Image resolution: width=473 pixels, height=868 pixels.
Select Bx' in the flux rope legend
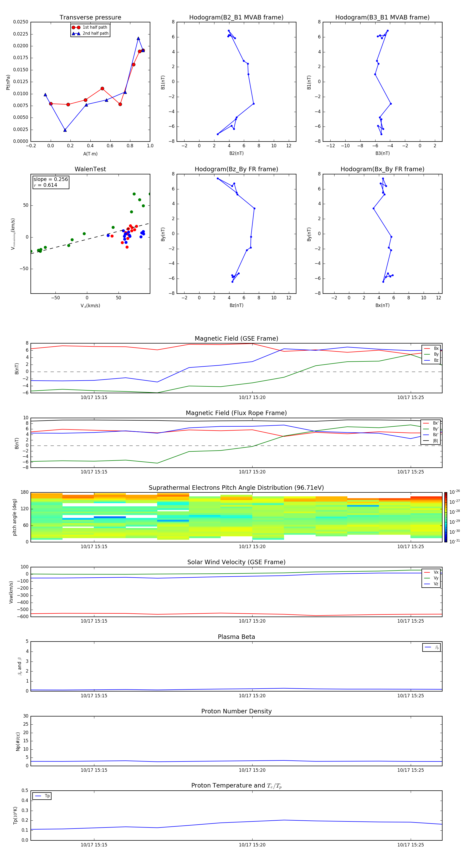coord(431,423)
